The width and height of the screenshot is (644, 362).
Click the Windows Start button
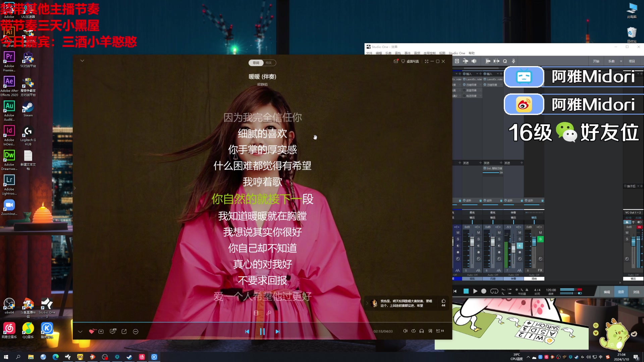pos(6,357)
